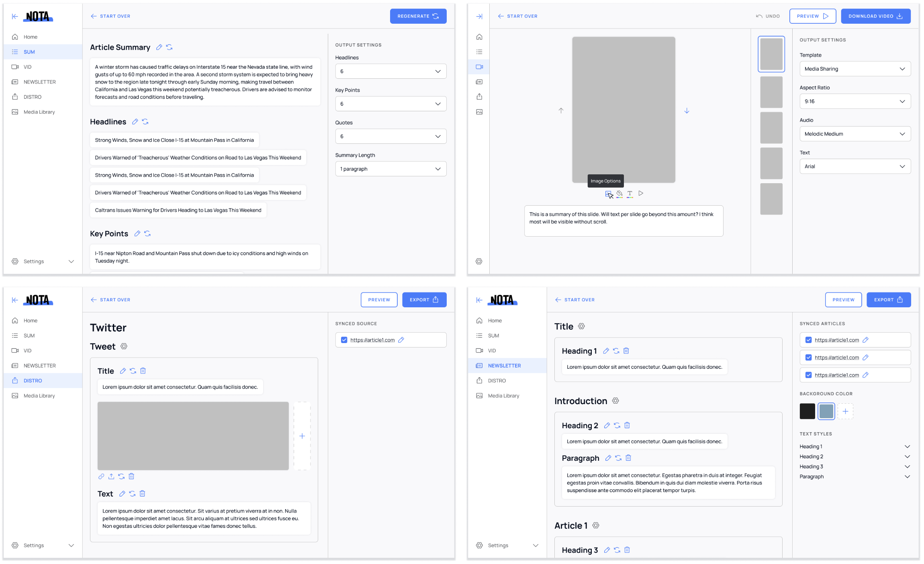Click the REGENERATE button

[x=418, y=16]
